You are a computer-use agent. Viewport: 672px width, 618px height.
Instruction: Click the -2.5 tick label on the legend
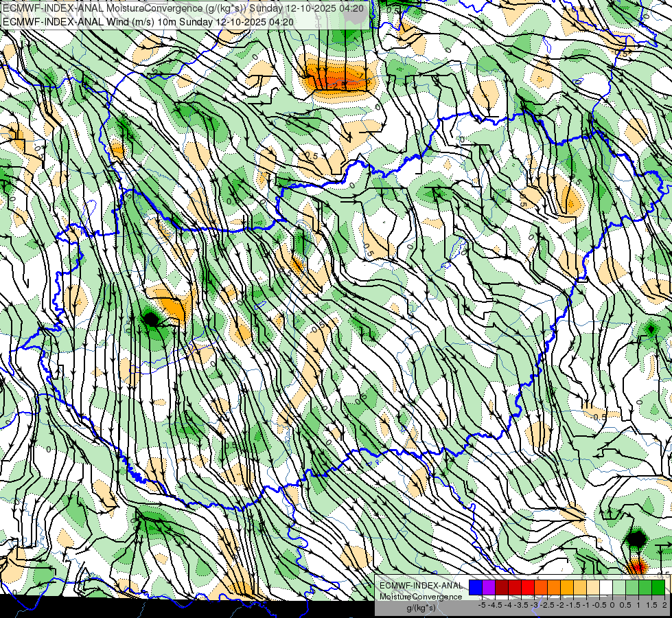pos(547,605)
